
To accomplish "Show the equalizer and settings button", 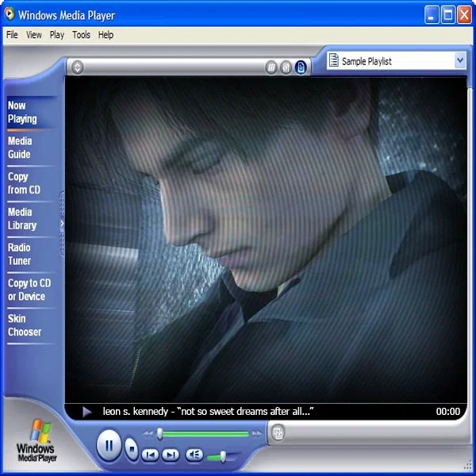I will 286,67.
